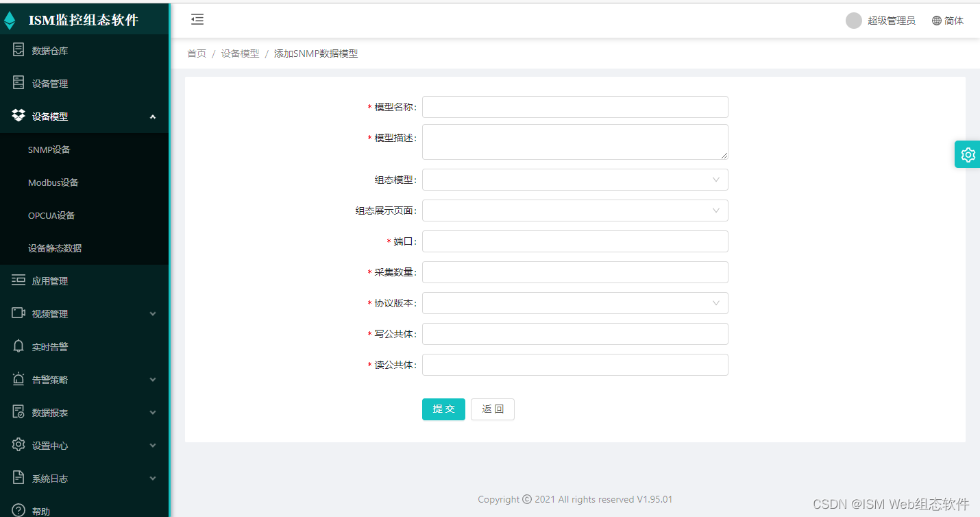
Task: Focus the 模型描述 text area
Action: point(575,142)
